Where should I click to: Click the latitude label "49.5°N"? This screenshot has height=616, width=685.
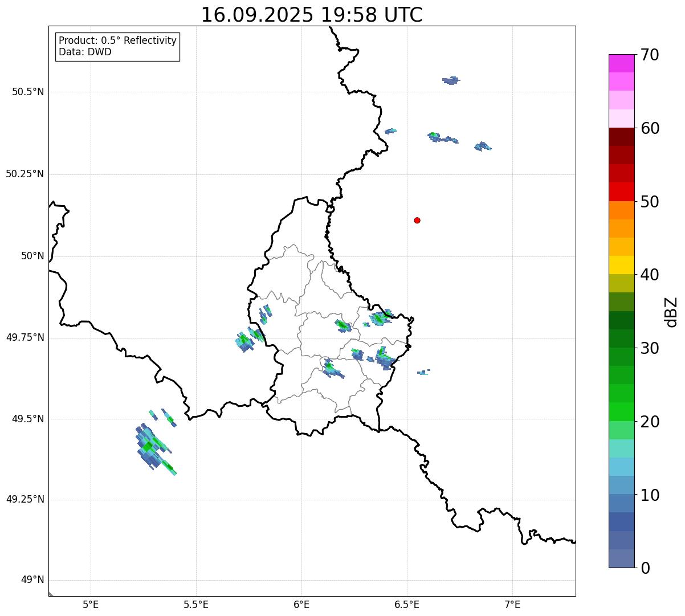point(28,419)
